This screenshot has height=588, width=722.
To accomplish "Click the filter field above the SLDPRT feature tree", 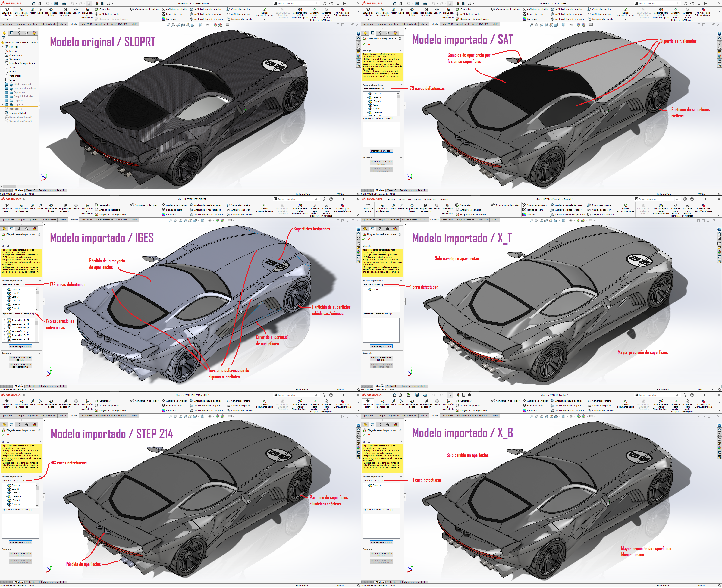I will 19,38.
